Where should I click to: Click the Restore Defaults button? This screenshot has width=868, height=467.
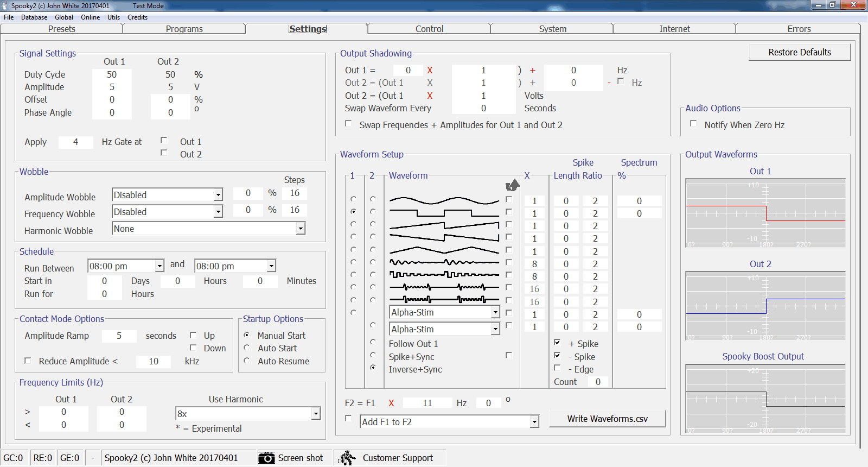pos(799,52)
